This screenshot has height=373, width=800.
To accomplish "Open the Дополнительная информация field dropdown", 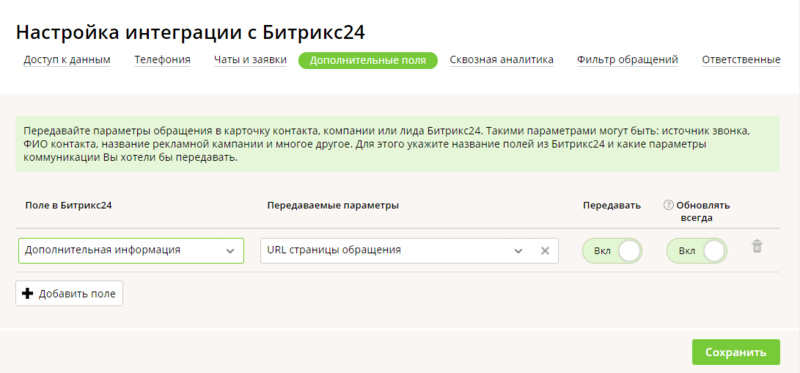I will click(x=131, y=251).
